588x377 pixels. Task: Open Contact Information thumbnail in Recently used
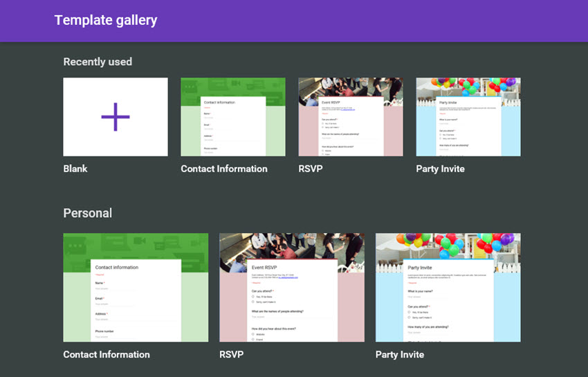point(233,117)
